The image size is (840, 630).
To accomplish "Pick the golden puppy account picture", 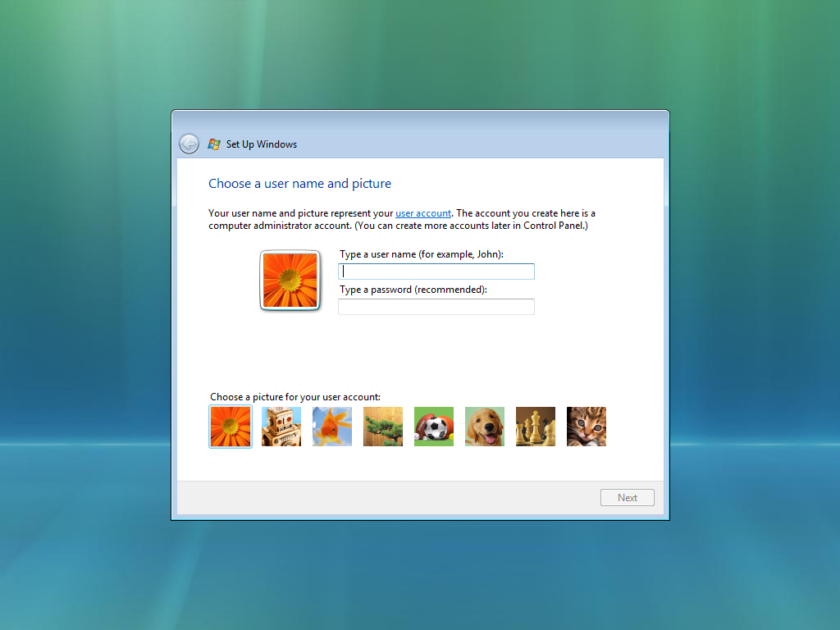I will pyautogui.click(x=485, y=427).
